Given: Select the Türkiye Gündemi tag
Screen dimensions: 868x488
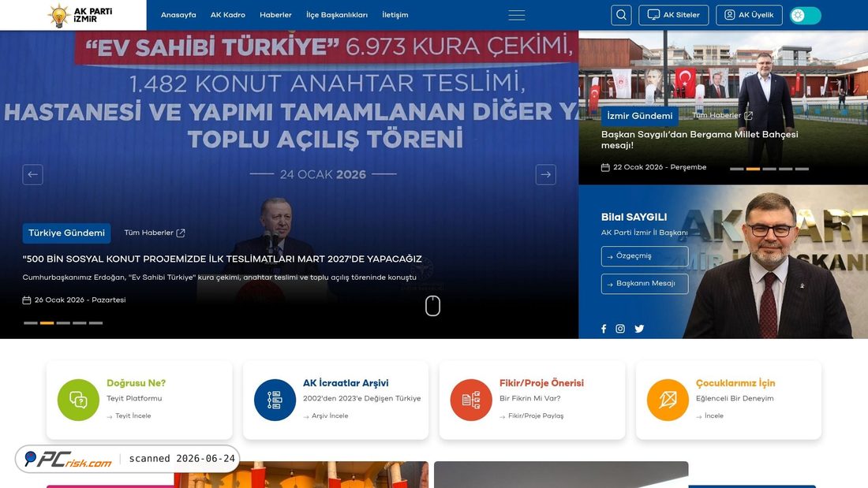Looking at the screenshot, I should (66, 233).
